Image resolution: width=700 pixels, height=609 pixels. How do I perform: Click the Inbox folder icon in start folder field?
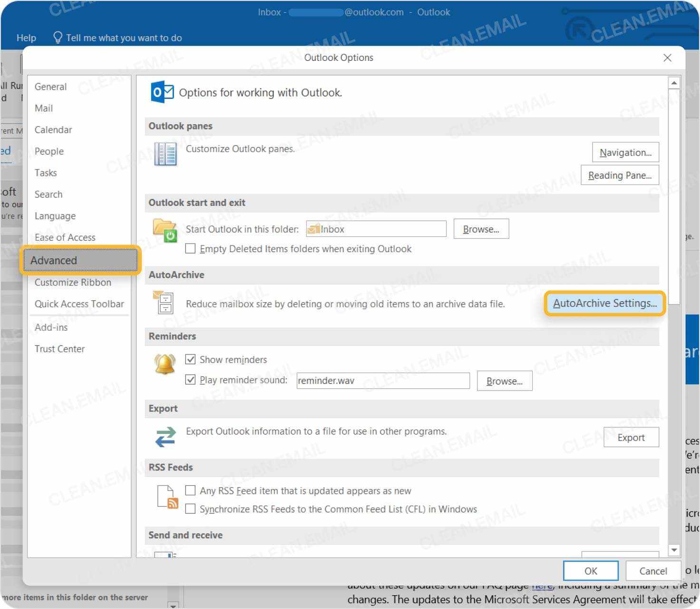click(x=313, y=229)
